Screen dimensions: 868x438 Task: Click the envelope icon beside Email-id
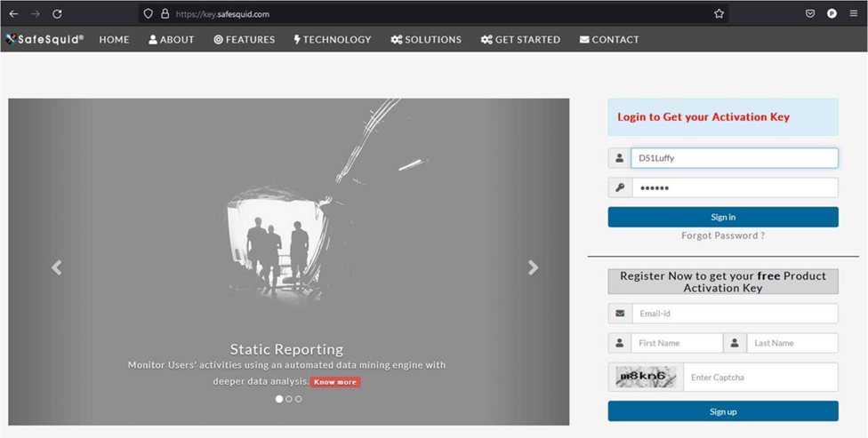[620, 314]
